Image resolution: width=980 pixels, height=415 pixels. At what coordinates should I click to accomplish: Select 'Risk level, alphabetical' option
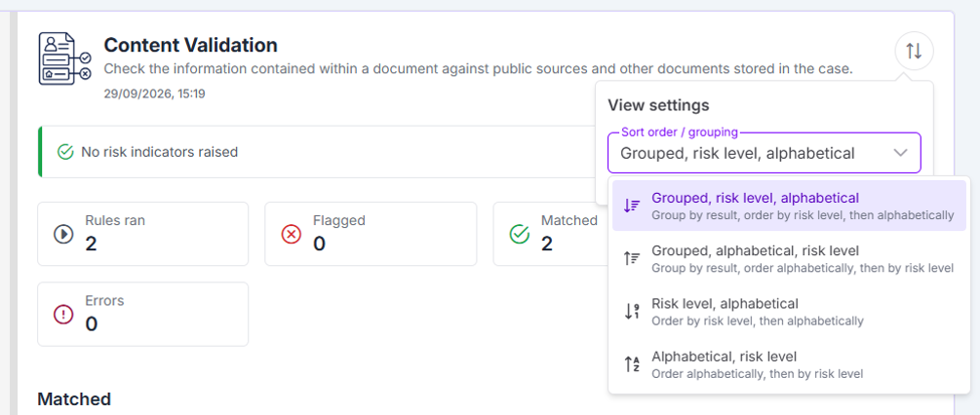coord(790,312)
